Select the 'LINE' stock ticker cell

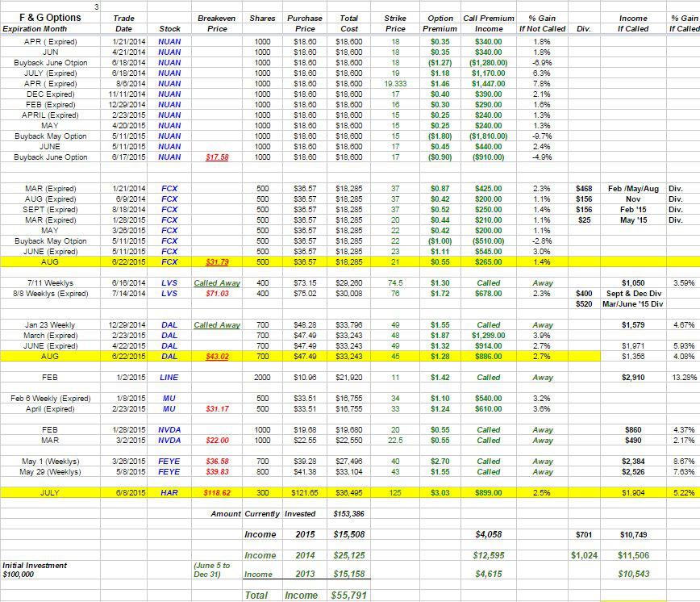169,378
